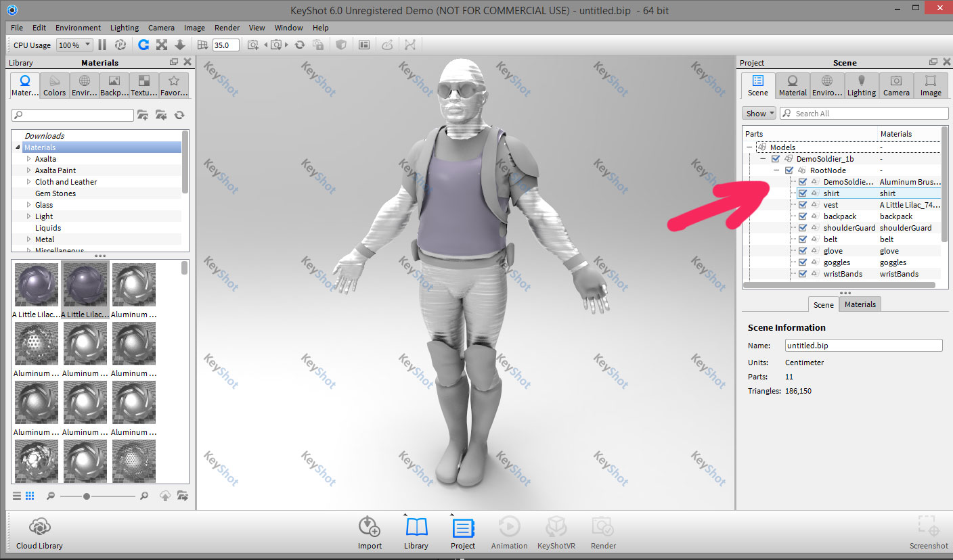
Task: Click the 3D cube icon in the toolbar
Action: (x=342, y=45)
